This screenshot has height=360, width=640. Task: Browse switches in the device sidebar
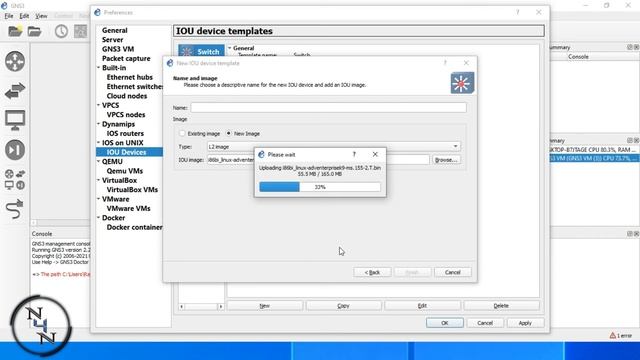[15, 91]
